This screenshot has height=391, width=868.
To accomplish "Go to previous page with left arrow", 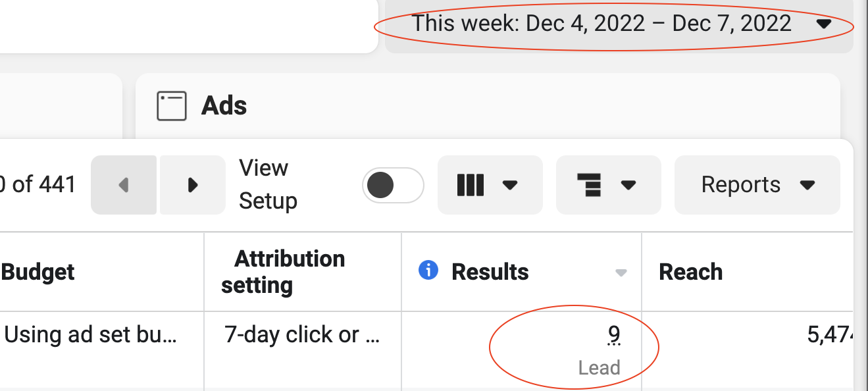I will click(x=124, y=185).
